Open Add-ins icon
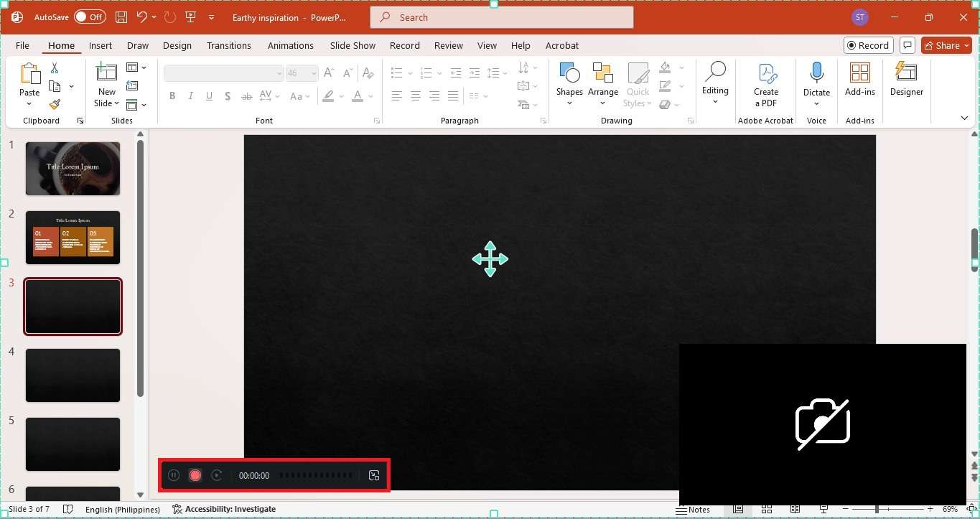This screenshot has width=980, height=519. click(859, 73)
